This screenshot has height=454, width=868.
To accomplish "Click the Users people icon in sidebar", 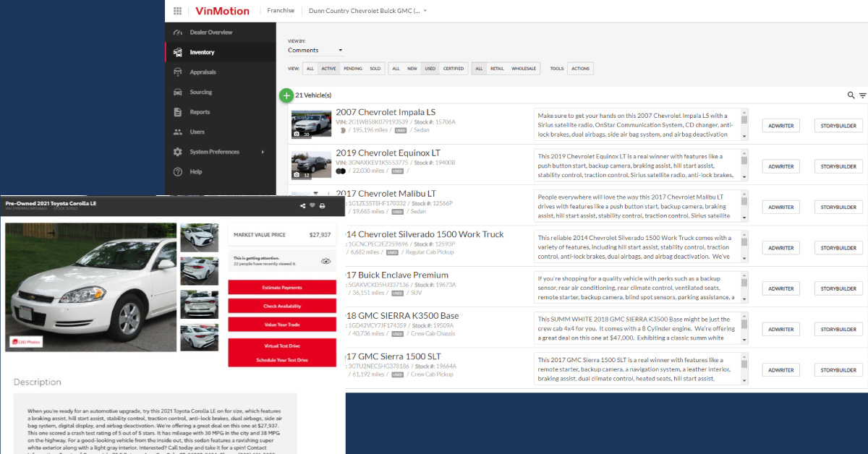I will point(177,132).
